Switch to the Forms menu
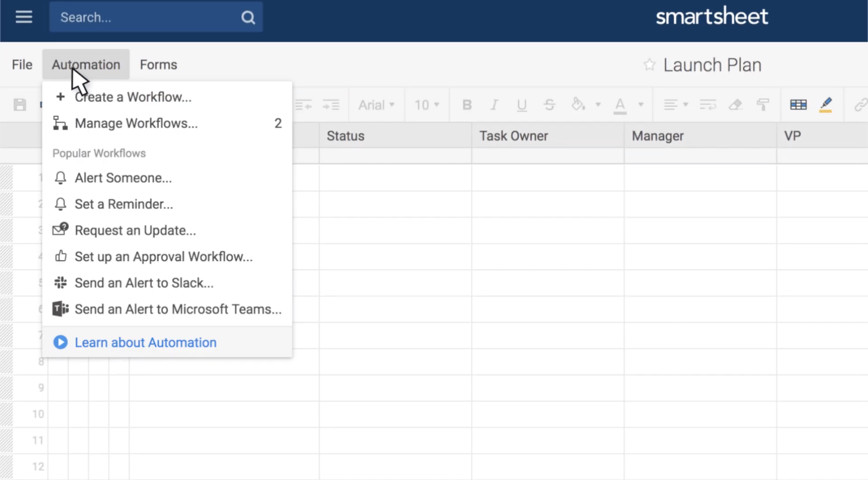This screenshot has height=480, width=868. pyautogui.click(x=158, y=64)
